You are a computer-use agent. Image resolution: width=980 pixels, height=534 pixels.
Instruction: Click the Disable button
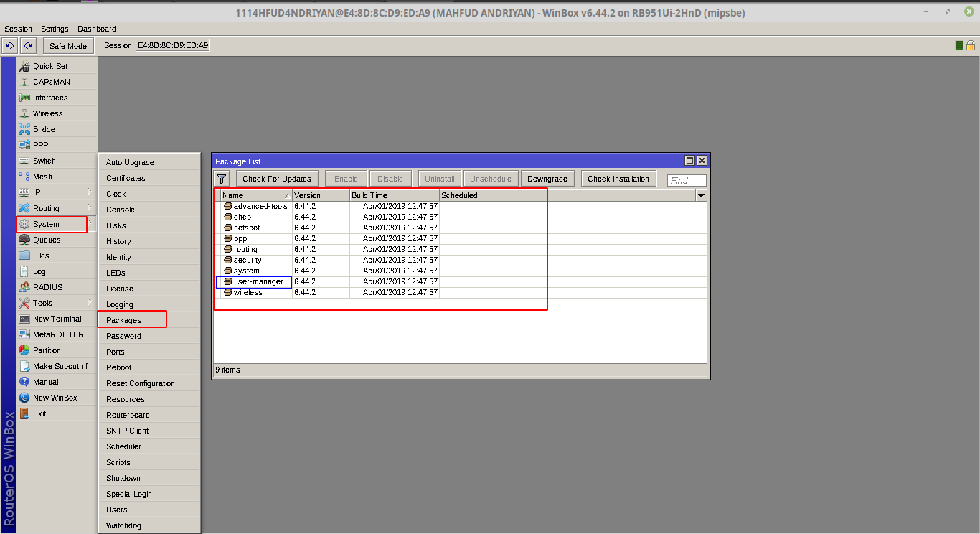tap(390, 179)
